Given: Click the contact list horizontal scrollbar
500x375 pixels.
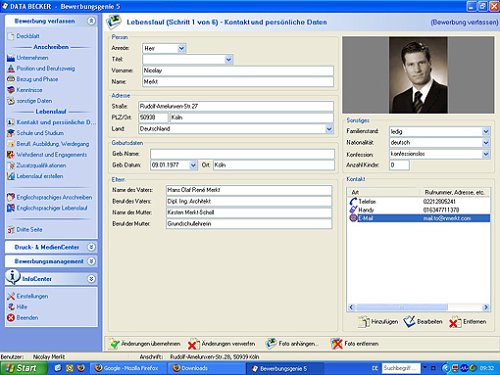Looking at the screenshot, I should (x=419, y=307).
